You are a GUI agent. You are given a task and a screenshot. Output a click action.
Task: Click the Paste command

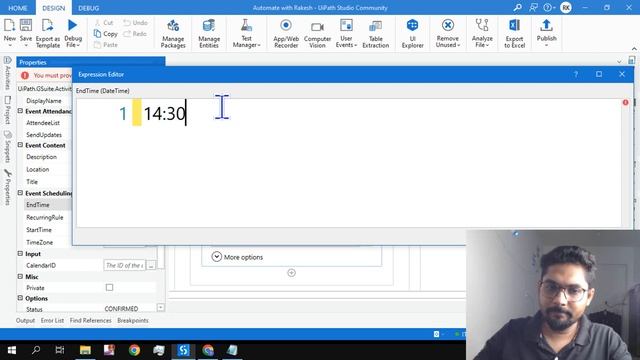coord(105,44)
